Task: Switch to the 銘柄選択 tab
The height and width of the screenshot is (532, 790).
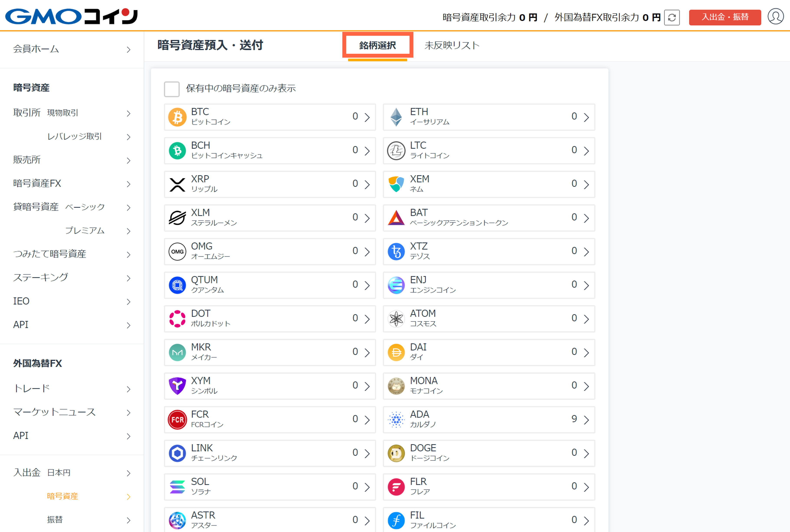Action: tap(377, 46)
